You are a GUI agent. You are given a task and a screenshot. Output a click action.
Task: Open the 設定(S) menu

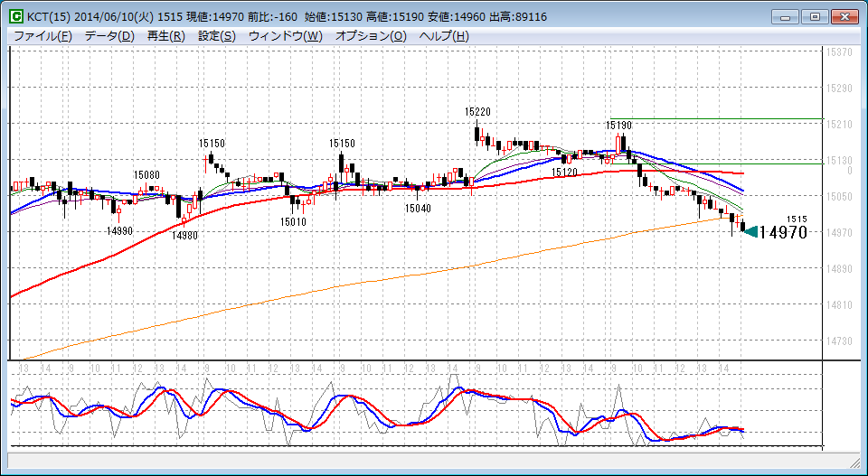coord(217,36)
